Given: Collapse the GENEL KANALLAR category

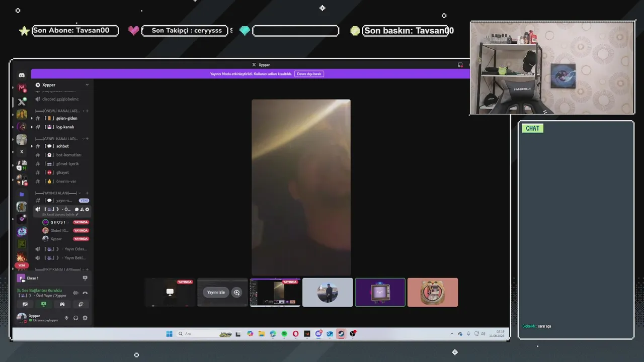Looking at the screenshot, I should pyautogui.click(x=56, y=139).
